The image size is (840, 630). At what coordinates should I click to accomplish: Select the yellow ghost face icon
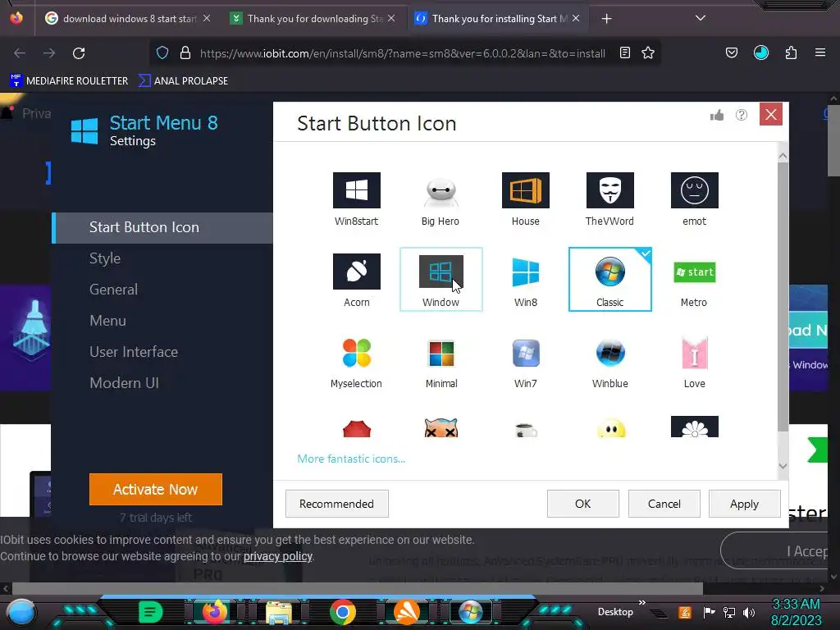click(610, 428)
